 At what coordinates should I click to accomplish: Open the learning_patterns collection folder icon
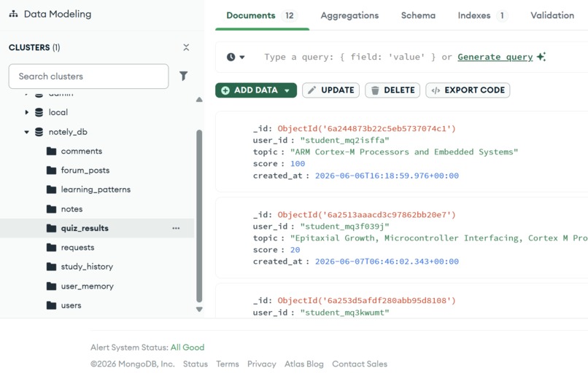[51, 189]
